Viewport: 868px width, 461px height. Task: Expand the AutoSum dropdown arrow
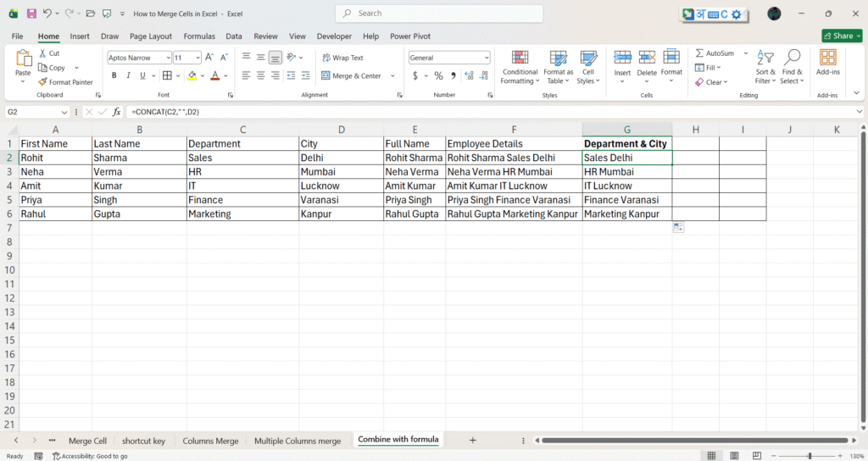point(746,53)
